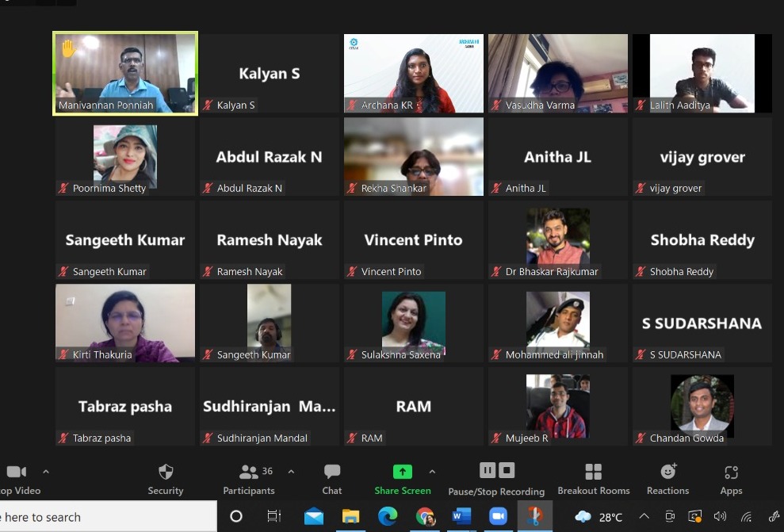Screen dimensions: 784x532
Task: Click the Meet Now camera tray icon
Action: pyautogui.click(x=670, y=516)
